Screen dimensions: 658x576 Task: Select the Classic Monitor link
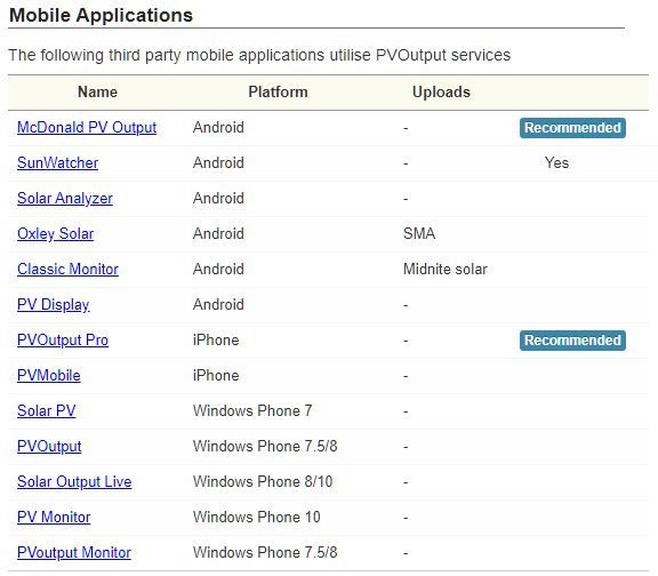point(68,269)
